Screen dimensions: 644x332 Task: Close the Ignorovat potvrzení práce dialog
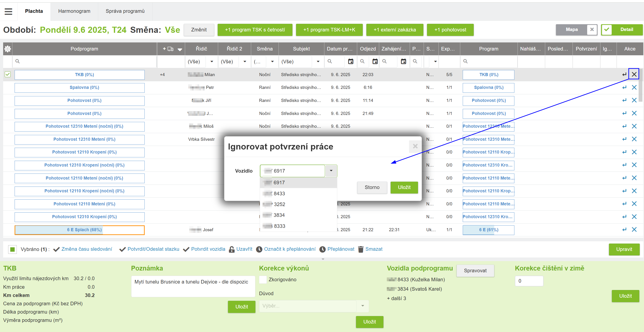pos(415,146)
